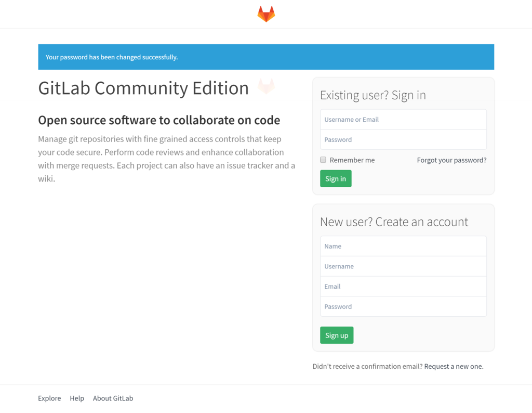Open the Help footer link
This screenshot has width=532, height=413.
pyautogui.click(x=77, y=398)
